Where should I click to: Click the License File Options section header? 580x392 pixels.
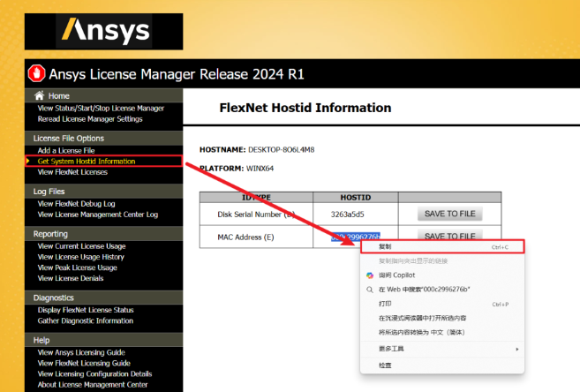[69, 139]
